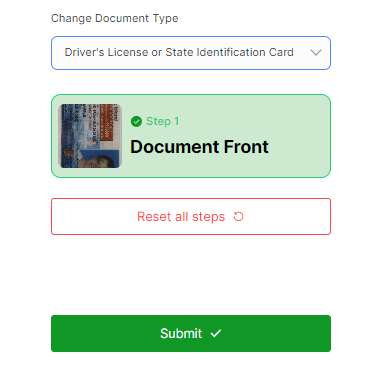Click the Step 1 label
This screenshot has height=368, width=369.
(163, 121)
